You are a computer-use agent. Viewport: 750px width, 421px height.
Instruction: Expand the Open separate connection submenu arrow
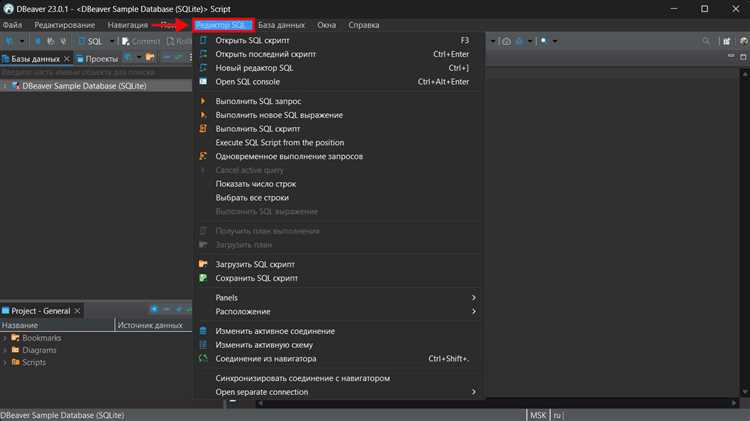pos(474,392)
